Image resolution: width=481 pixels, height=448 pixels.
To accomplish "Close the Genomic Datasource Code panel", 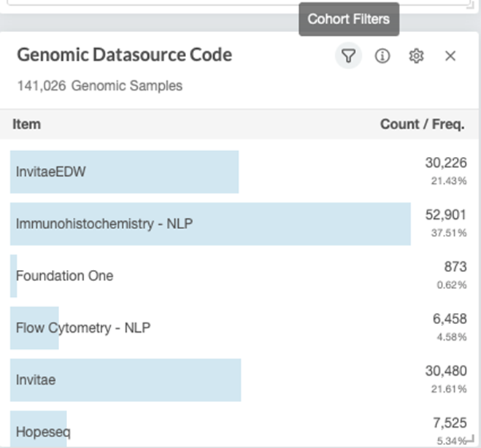I will coord(450,55).
